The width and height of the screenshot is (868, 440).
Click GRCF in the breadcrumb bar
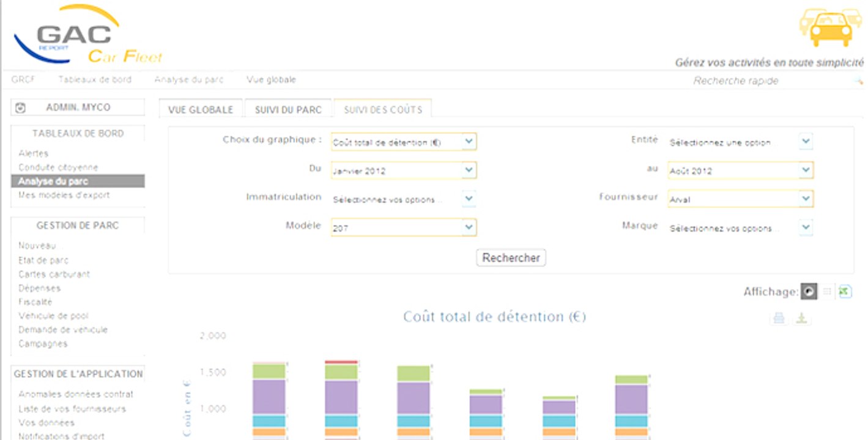click(x=23, y=79)
